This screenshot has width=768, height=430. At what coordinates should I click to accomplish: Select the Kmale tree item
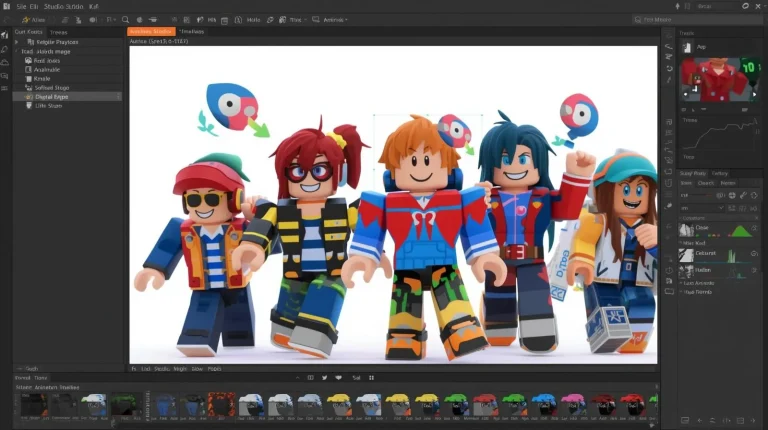coord(42,78)
